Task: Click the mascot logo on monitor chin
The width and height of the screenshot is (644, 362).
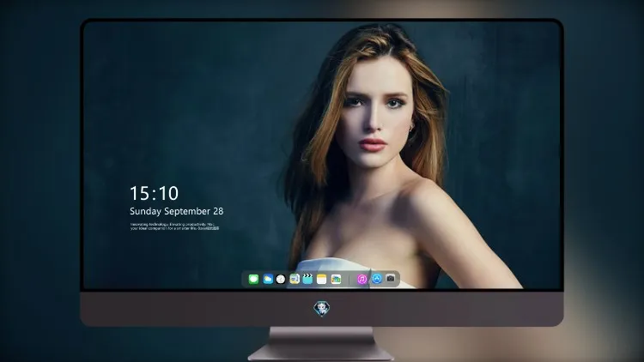Action: click(322, 309)
